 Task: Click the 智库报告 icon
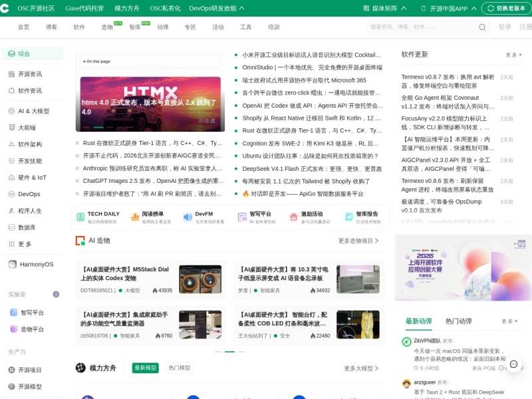coord(348,217)
